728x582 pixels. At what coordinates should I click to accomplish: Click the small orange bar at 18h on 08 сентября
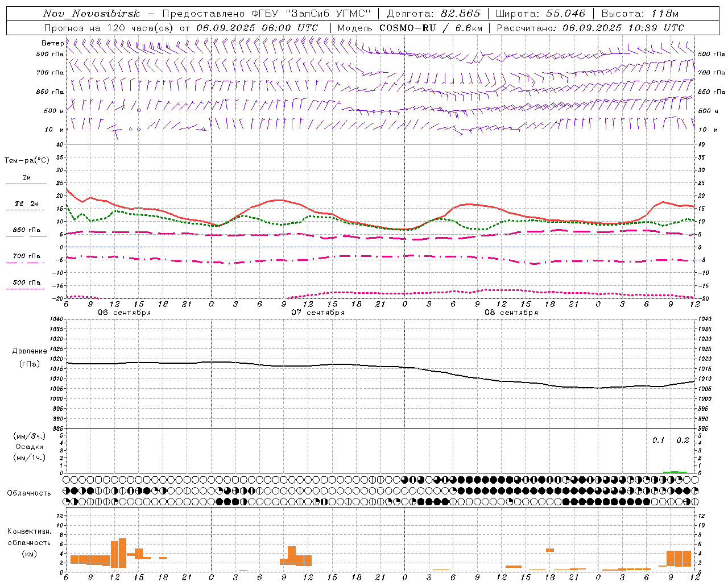pyautogui.click(x=550, y=550)
